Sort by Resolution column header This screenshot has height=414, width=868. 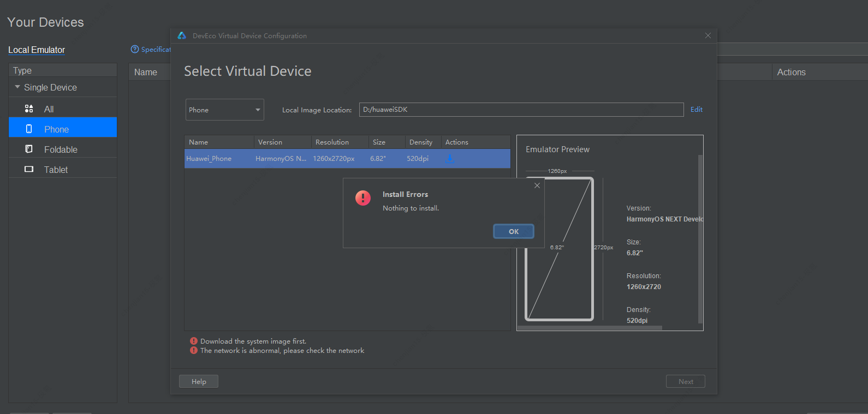[x=340, y=142]
